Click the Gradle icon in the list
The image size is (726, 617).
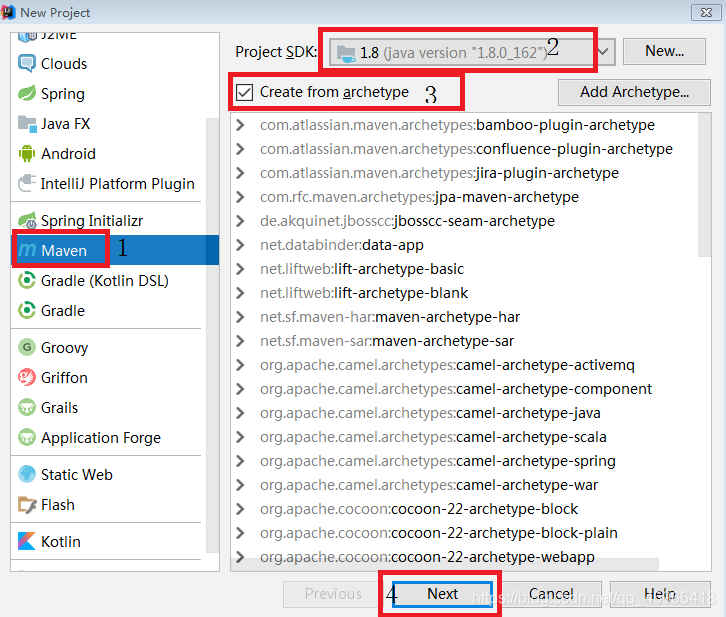[27, 311]
